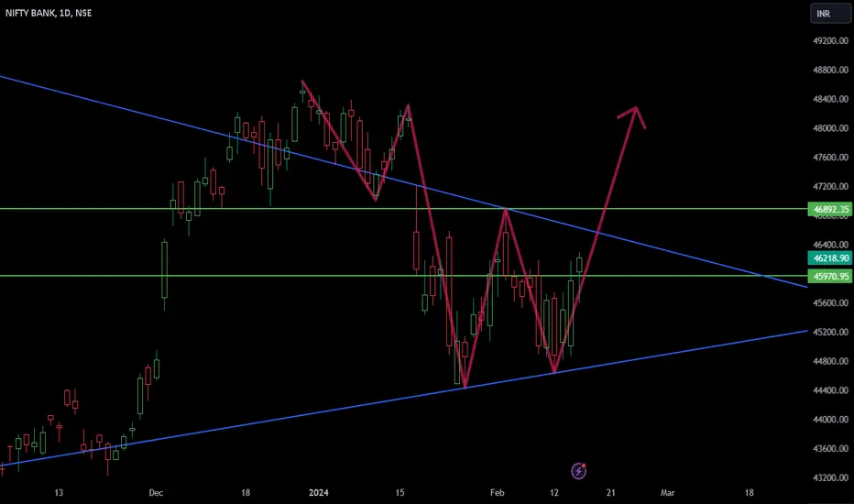The image size is (854, 504).
Task: Click the 21 date label on time axis
Action: [610, 493]
